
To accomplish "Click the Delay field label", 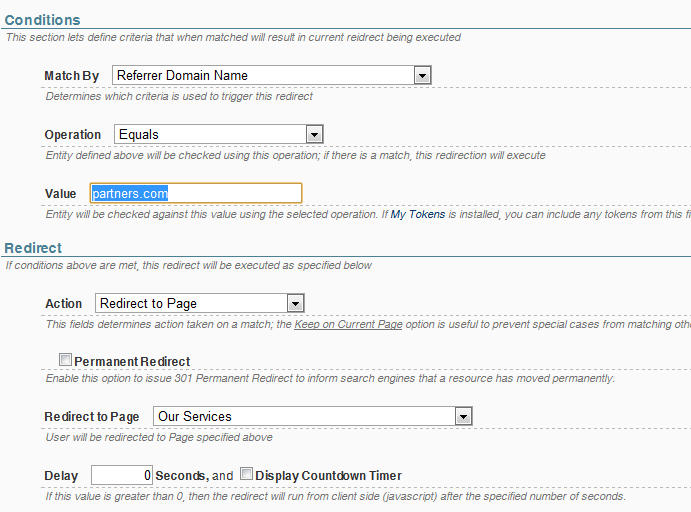I will [x=61, y=476].
